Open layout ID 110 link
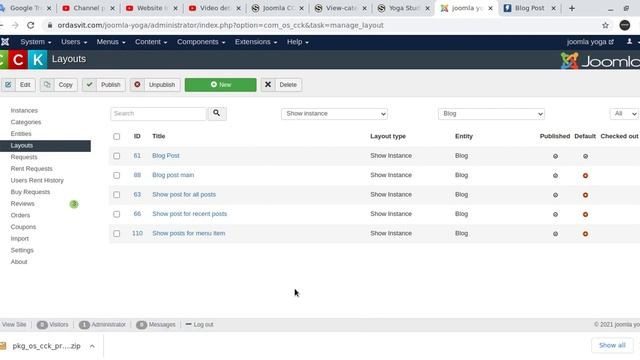The width and height of the screenshot is (640, 360). [137, 233]
